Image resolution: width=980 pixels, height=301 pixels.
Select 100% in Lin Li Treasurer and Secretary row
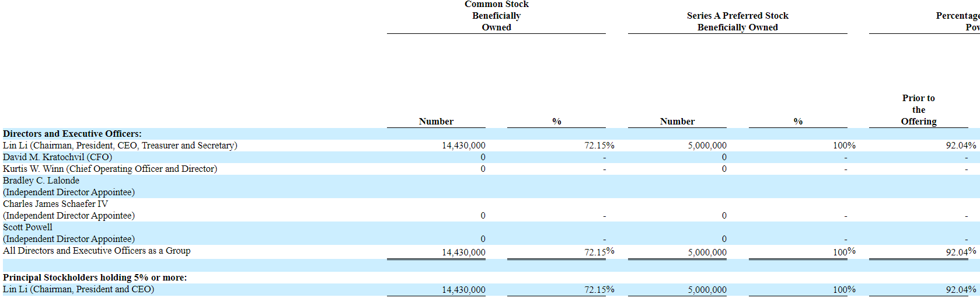click(844, 146)
